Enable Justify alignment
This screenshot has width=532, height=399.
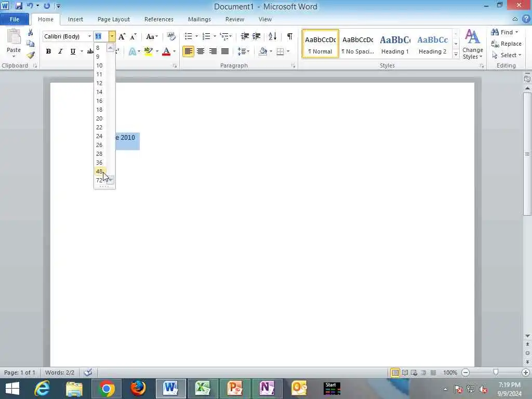pyautogui.click(x=225, y=51)
